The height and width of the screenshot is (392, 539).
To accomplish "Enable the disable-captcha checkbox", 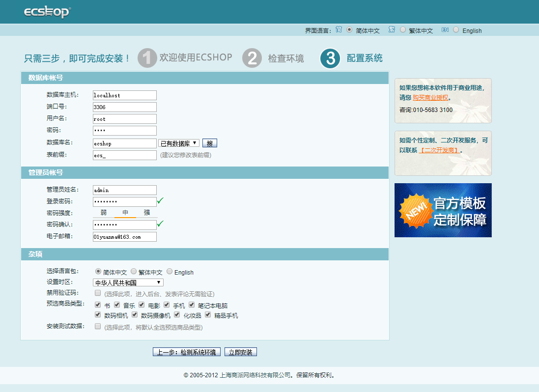I will [98, 293].
